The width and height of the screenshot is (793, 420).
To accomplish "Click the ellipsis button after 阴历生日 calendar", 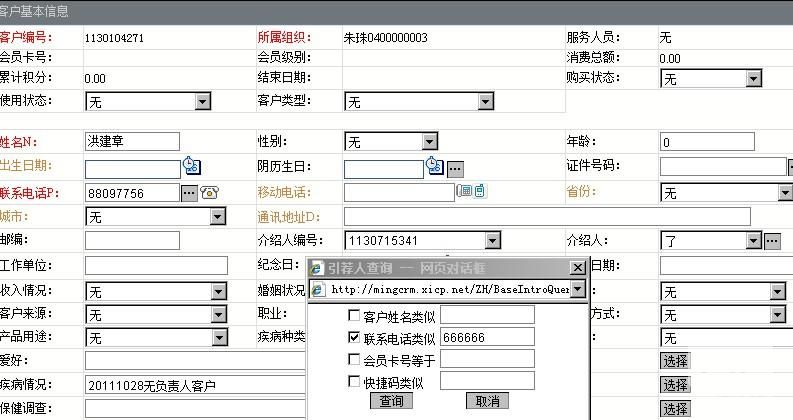I will [x=455, y=168].
